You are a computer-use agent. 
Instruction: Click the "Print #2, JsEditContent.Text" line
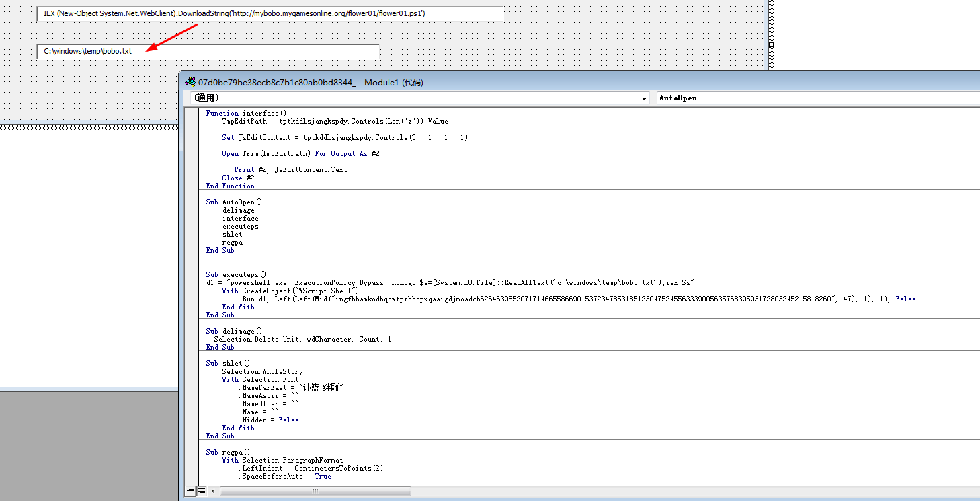point(291,169)
